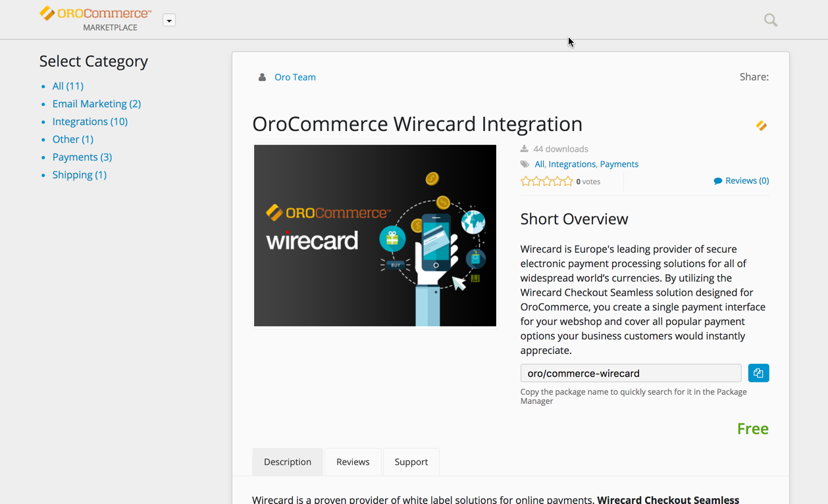Click the author user icon beside Oro Team

point(262,77)
